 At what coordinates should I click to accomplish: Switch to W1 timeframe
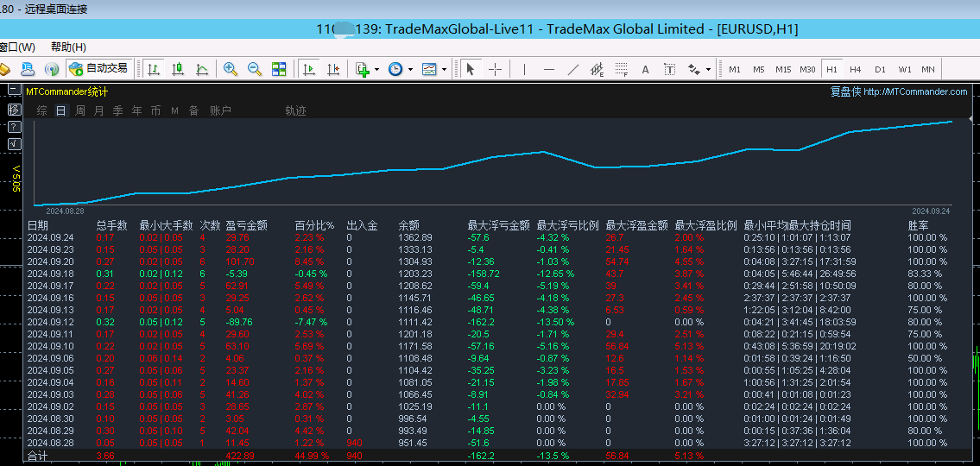(905, 69)
